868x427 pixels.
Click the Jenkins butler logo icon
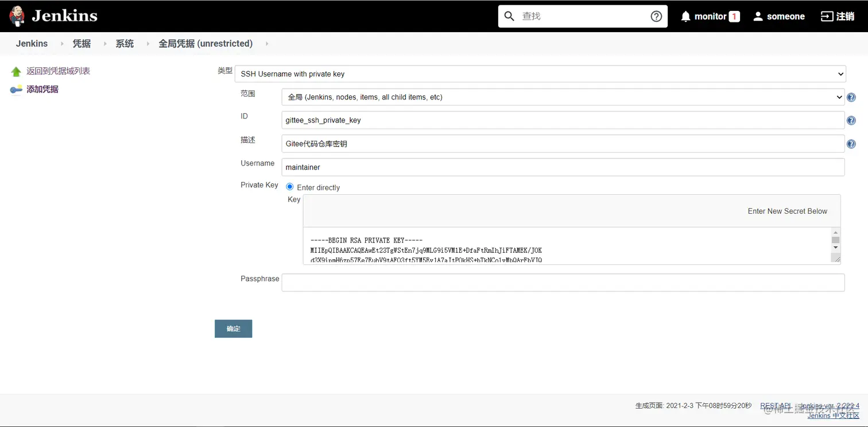coord(17,16)
